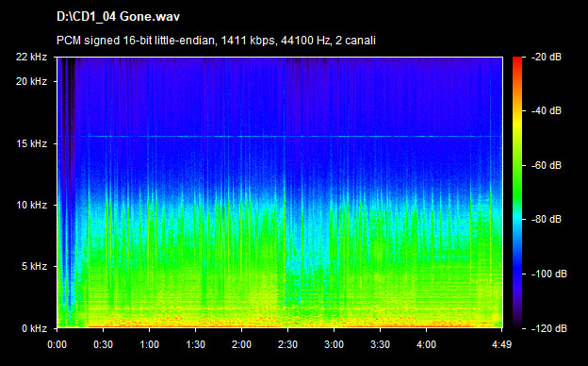Select the 1:00 time axis marker
The width and height of the screenshot is (588, 366).
pos(149,344)
